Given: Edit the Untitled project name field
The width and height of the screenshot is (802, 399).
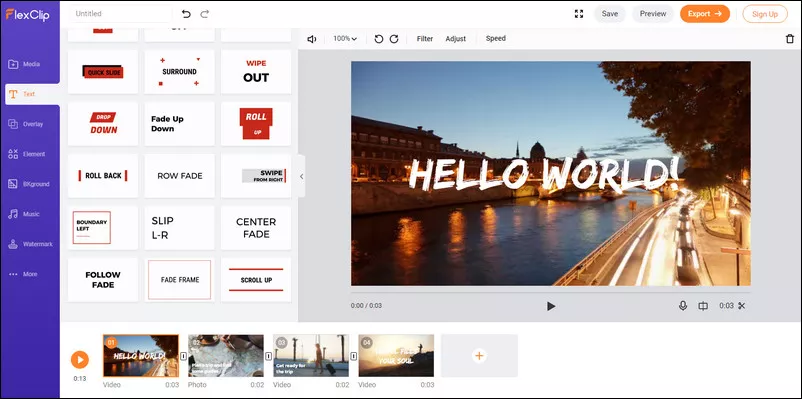Looking at the screenshot, I should (x=120, y=14).
